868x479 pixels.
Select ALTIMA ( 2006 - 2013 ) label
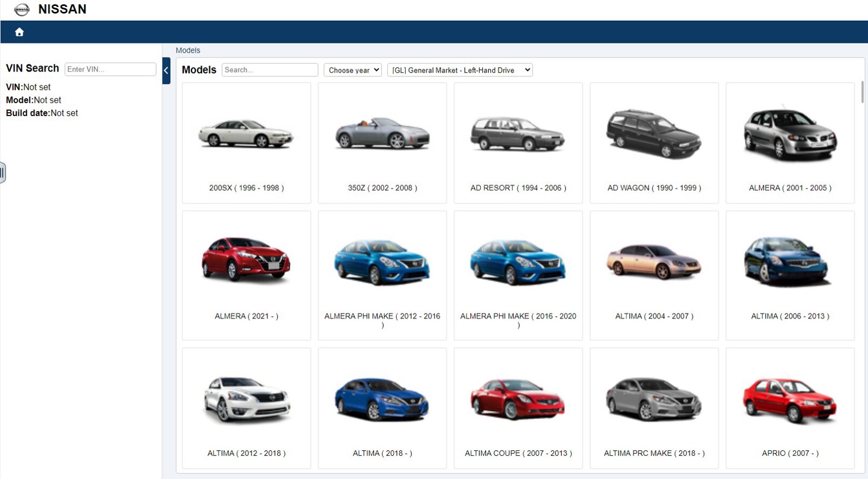[790, 316]
